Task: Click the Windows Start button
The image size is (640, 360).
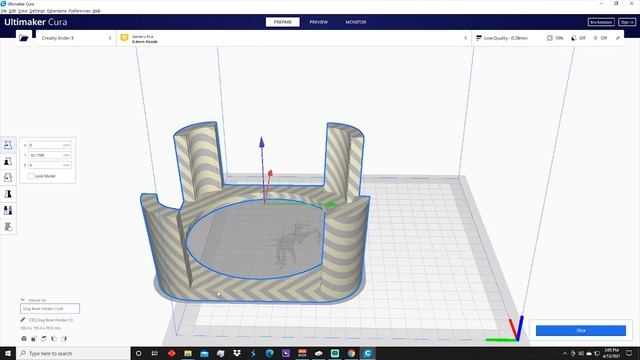Action: (x=8, y=353)
